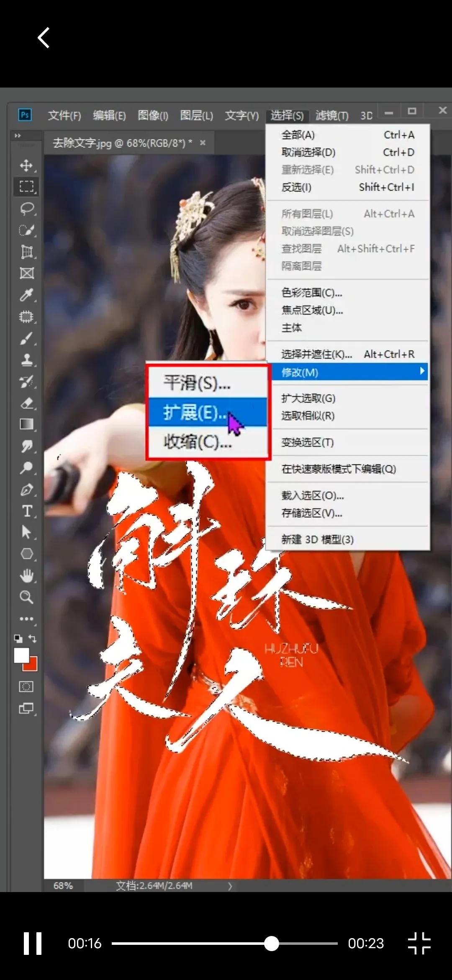Select the Eyedropper tool
The width and height of the screenshot is (452, 980).
click(x=27, y=295)
